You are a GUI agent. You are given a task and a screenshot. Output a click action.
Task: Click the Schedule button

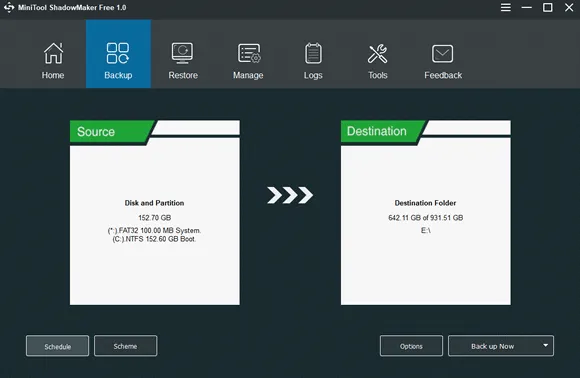[57, 346]
